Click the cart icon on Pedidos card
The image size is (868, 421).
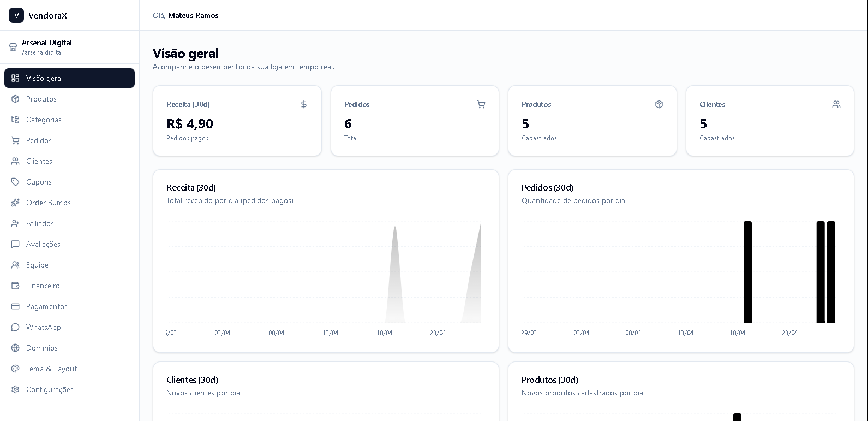point(481,104)
